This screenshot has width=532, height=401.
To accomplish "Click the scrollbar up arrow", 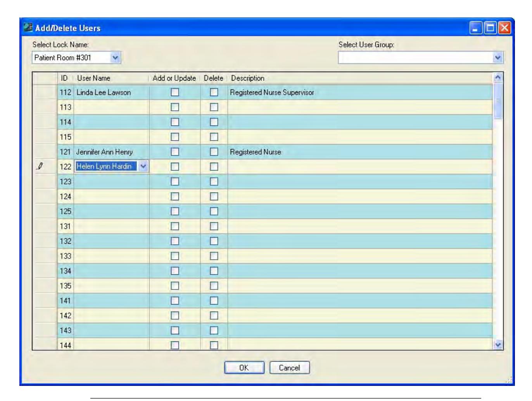I will point(498,77).
